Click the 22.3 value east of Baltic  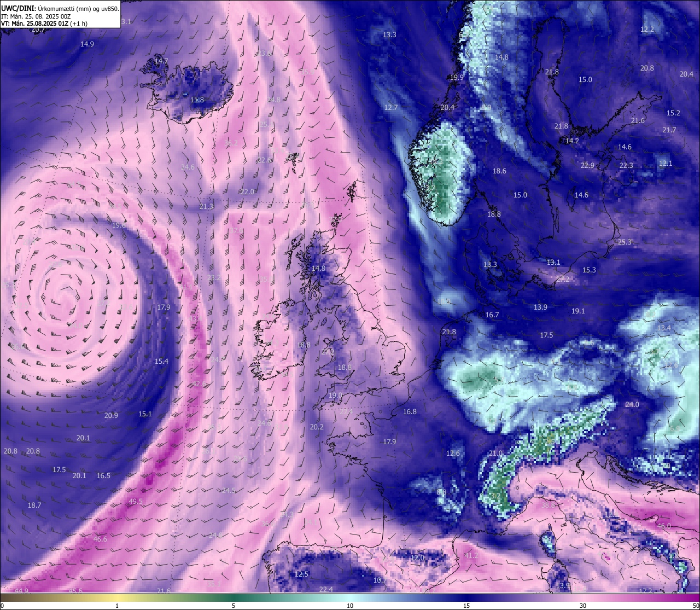pyautogui.click(x=626, y=166)
